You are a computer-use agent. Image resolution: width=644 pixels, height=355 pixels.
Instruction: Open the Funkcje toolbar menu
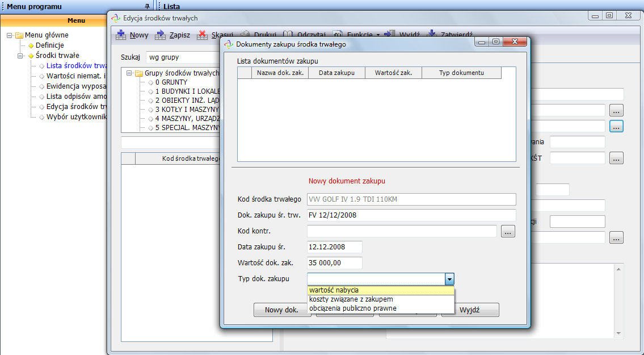click(x=361, y=34)
